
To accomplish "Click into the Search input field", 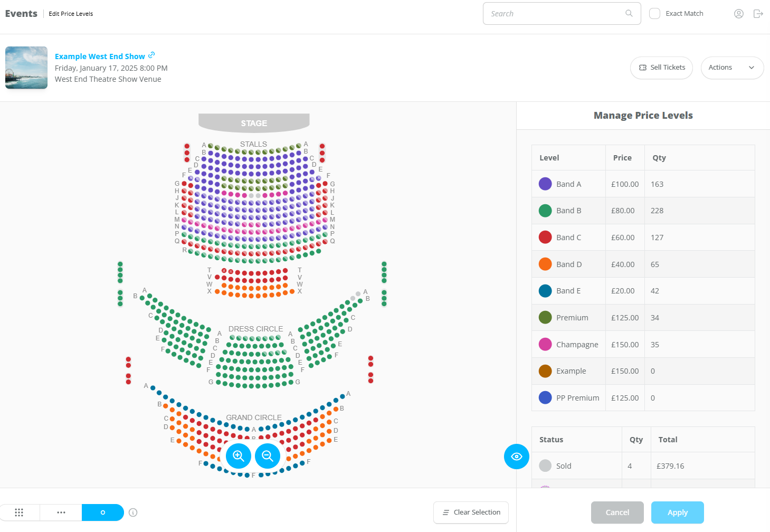I will (x=556, y=14).
